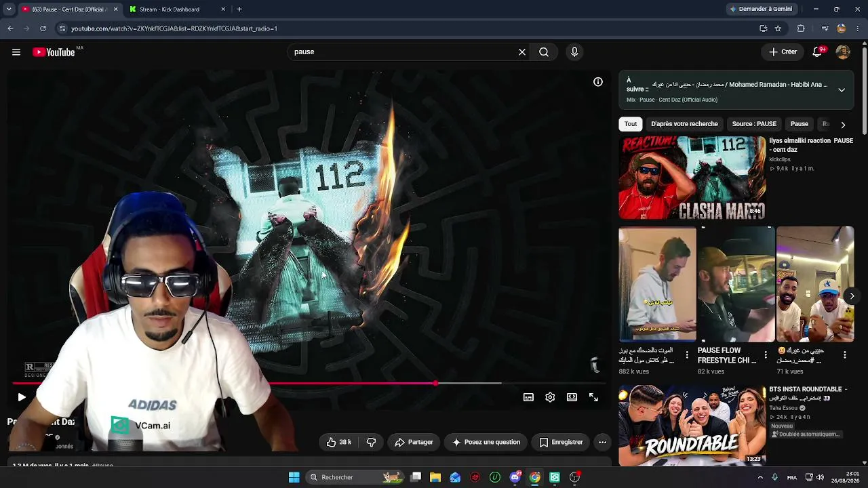The height and width of the screenshot is (488, 868).
Task: Open the media controls icon in Chrome
Action: [x=825, y=28]
